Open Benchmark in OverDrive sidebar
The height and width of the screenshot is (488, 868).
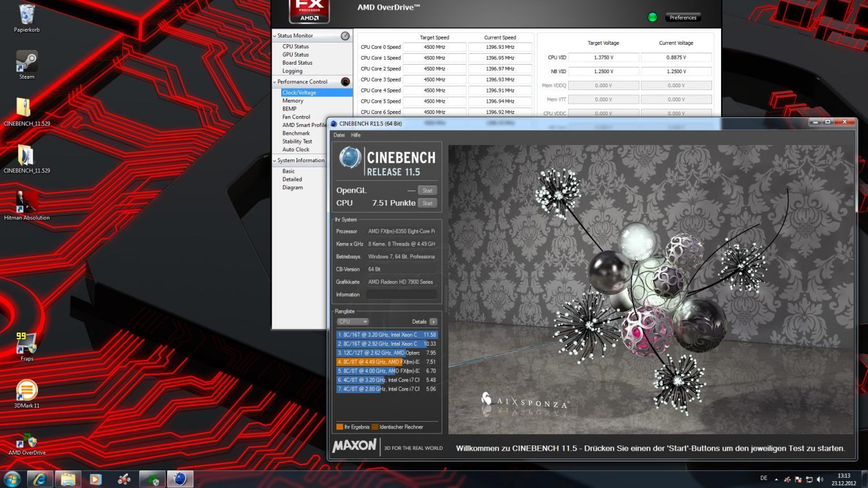296,133
